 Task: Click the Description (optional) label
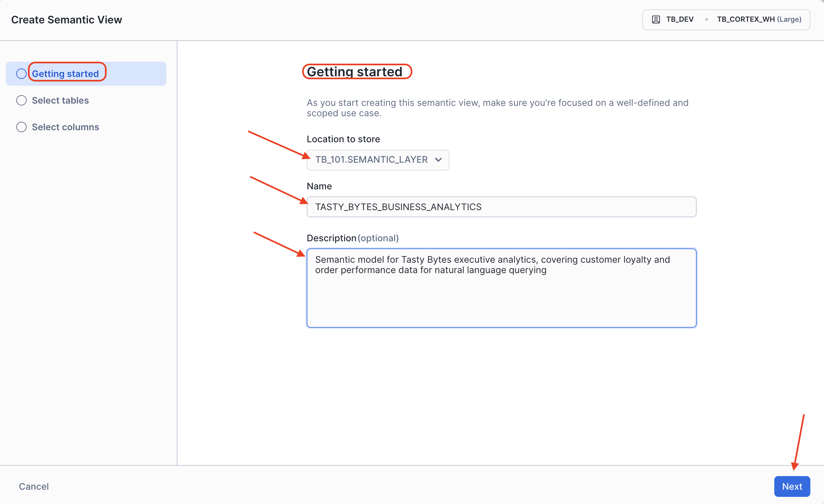pyautogui.click(x=352, y=238)
